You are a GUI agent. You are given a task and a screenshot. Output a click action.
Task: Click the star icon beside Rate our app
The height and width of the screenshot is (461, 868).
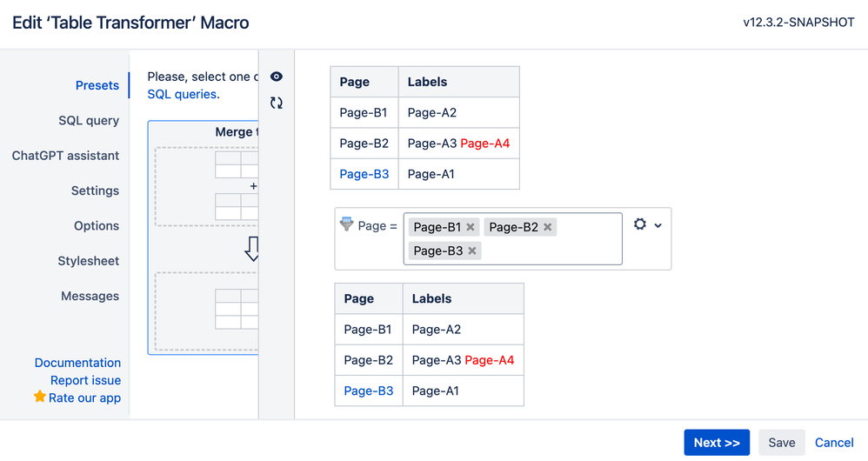click(x=40, y=397)
